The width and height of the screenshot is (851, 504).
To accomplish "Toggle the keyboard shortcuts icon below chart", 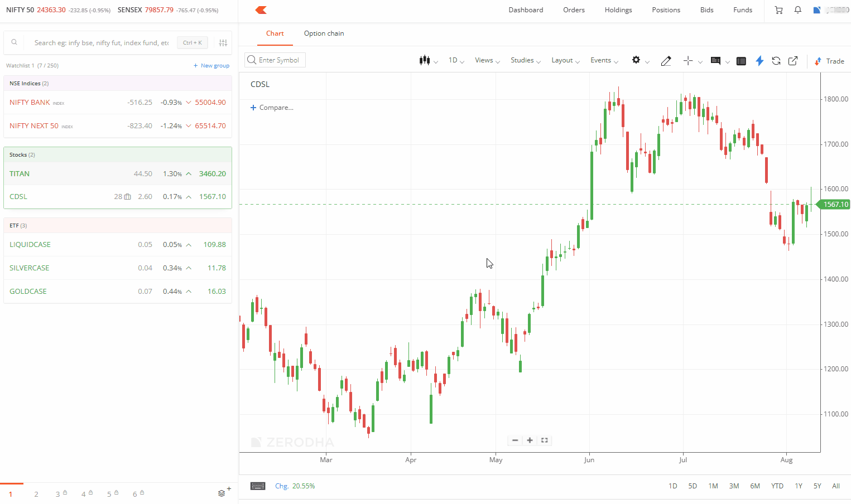I will coord(258,486).
